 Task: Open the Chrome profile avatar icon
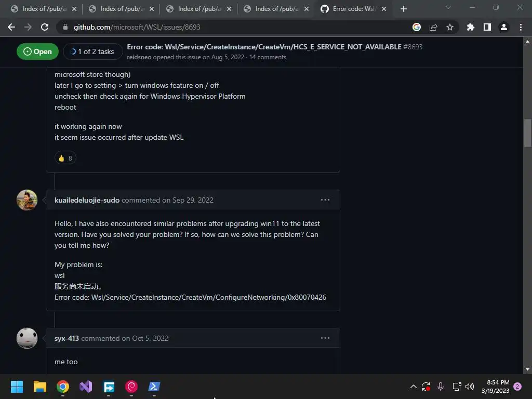[x=504, y=27]
